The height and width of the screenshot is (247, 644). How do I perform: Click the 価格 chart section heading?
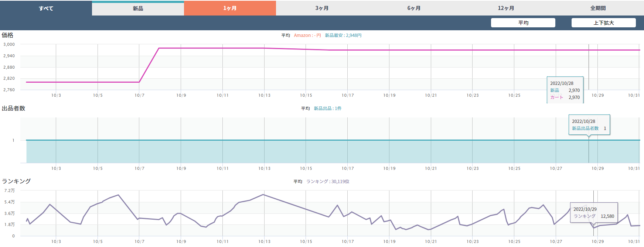point(8,35)
